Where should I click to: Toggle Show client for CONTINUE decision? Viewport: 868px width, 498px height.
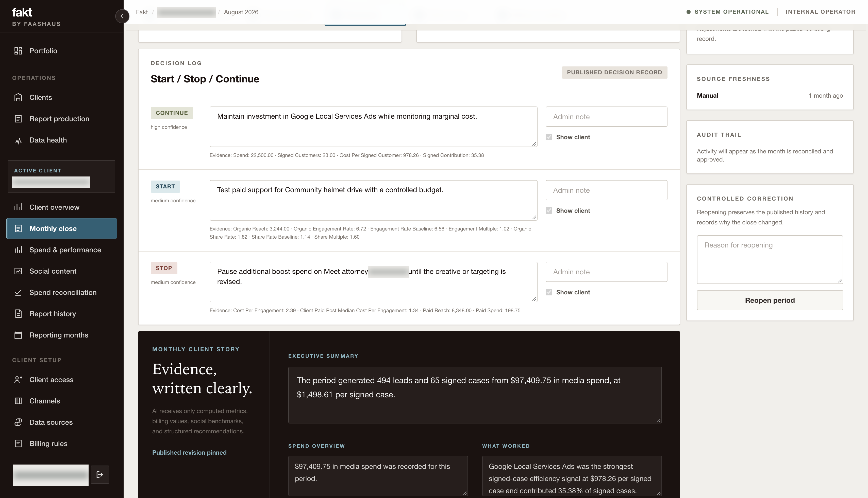pyautogui.click(x=549, y=137)
